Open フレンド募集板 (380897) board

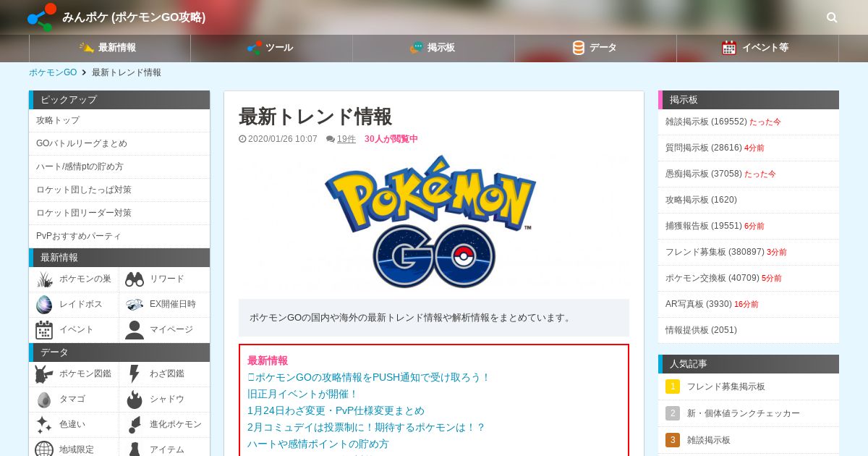[x=749, y=252]
